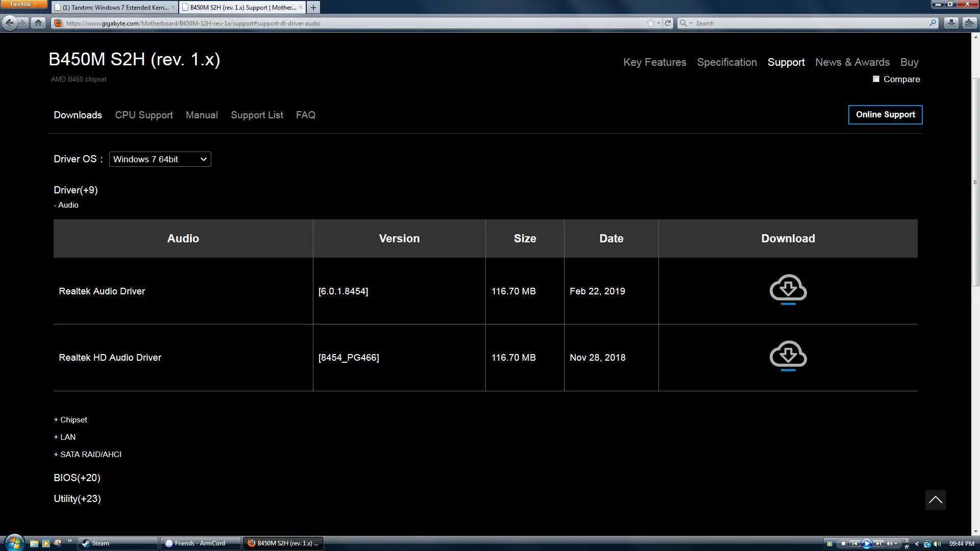Collapse the Driver(+9) section
The image size is (980, 551).
(x=76, y=190)
